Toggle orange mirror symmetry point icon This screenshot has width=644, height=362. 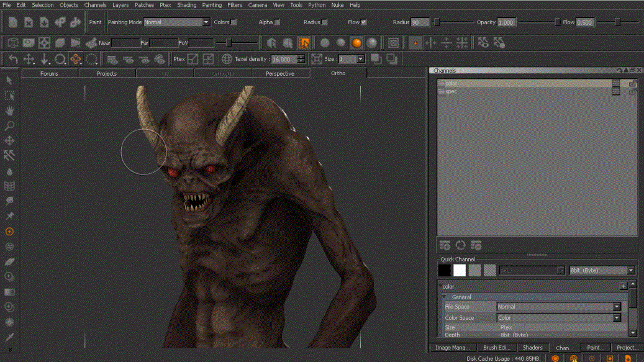(x=415, y=43)
